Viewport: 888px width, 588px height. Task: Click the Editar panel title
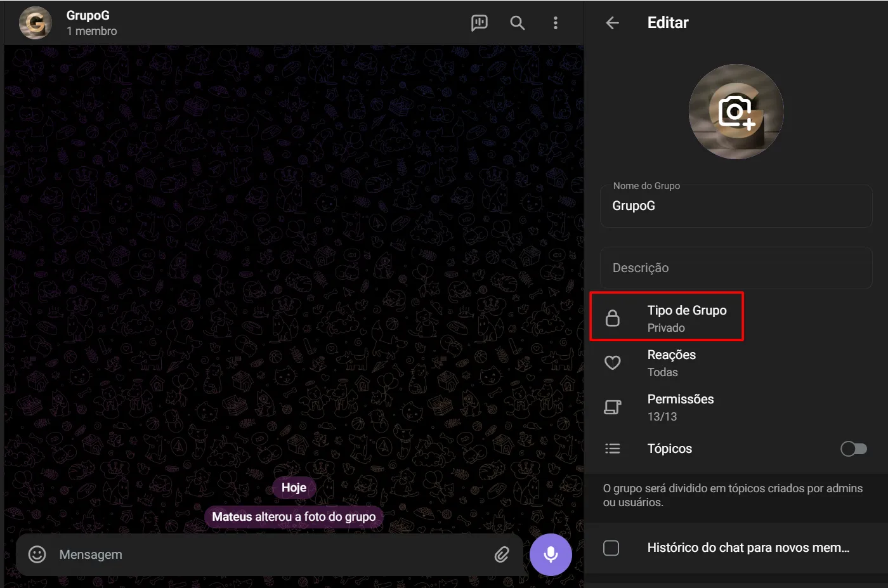(x=668, y=23)
